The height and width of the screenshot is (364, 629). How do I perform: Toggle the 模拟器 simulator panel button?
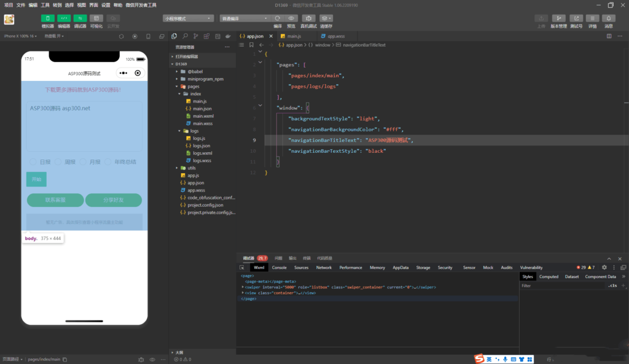tap(48, 18)
